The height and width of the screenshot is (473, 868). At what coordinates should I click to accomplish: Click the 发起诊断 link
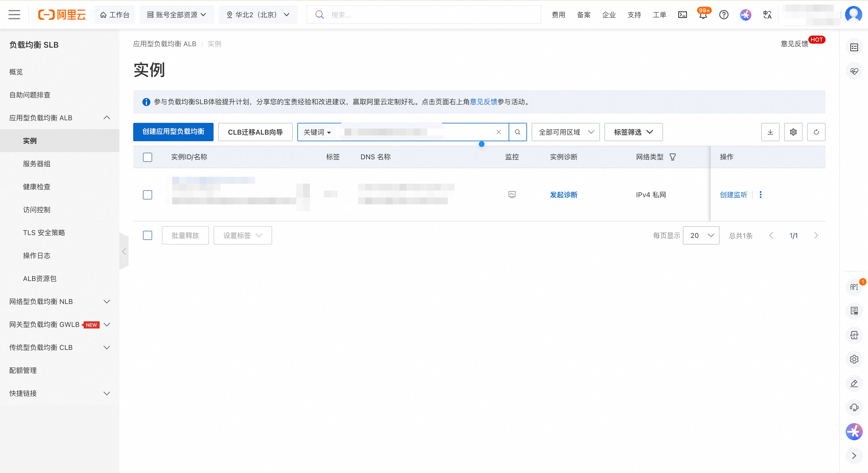(x=563, y=195)
